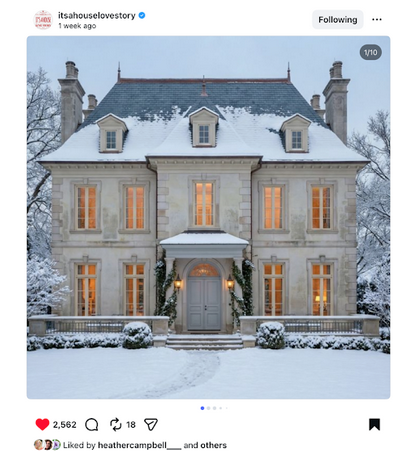Remove bookmark with the saved flag icon
The width and height of the screenshot is (405, 451).
point(374,424)
